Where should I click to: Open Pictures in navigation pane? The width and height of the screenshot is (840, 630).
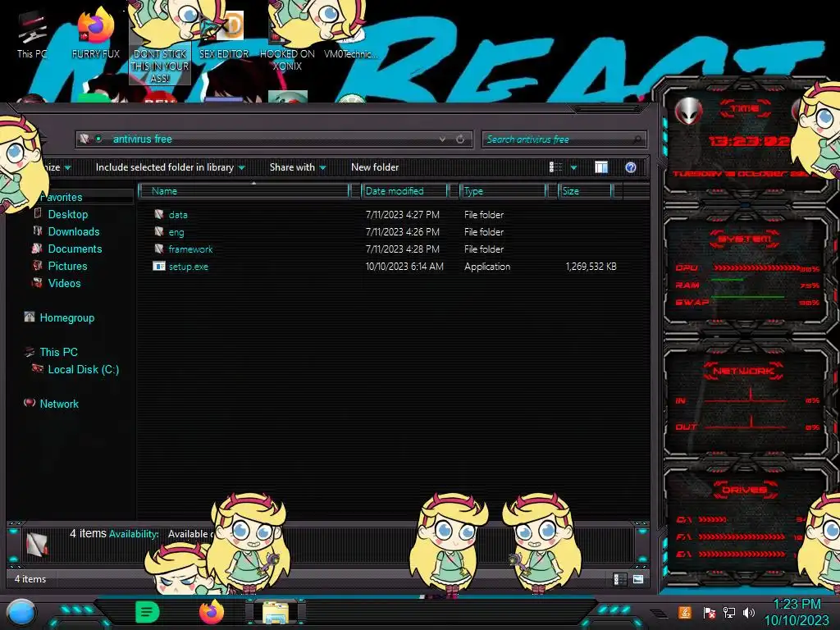point(67,266)
